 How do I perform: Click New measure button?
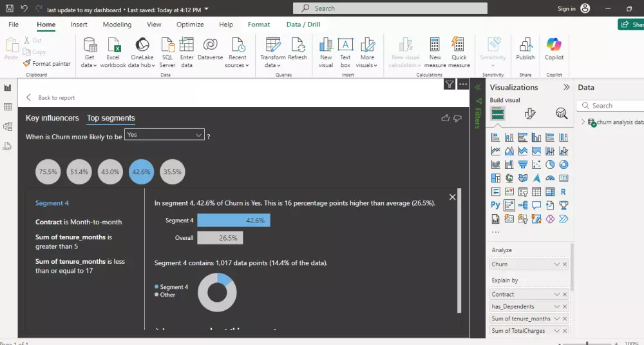(x=435, y=53)
